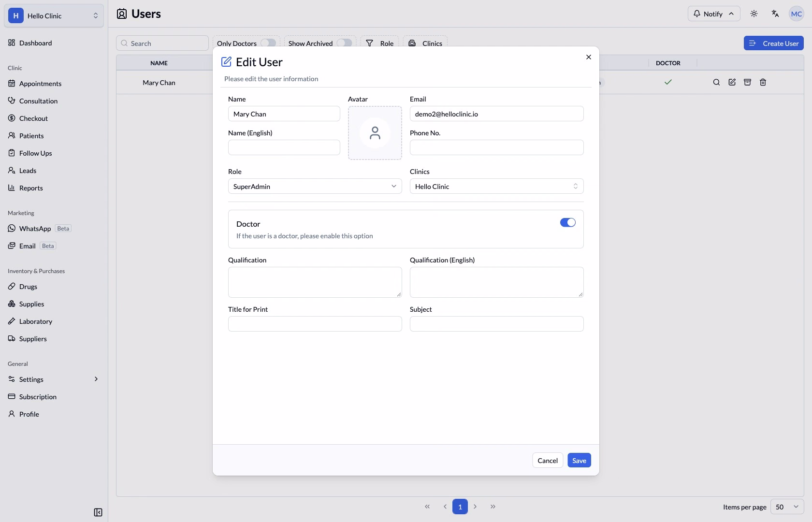Open Hello Clinic workspace switcher
Screen dimensions: 812x522
(x=54, y=15)
